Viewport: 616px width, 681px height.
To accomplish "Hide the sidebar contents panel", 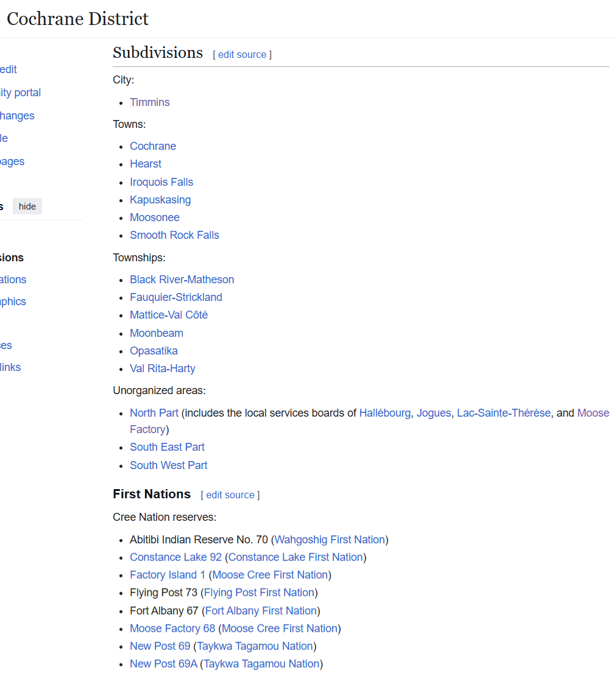I will 27,206.
